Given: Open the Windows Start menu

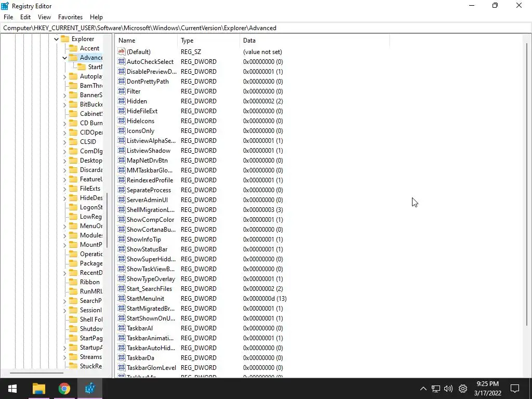Looking at the screenshot, I should 12,389.
